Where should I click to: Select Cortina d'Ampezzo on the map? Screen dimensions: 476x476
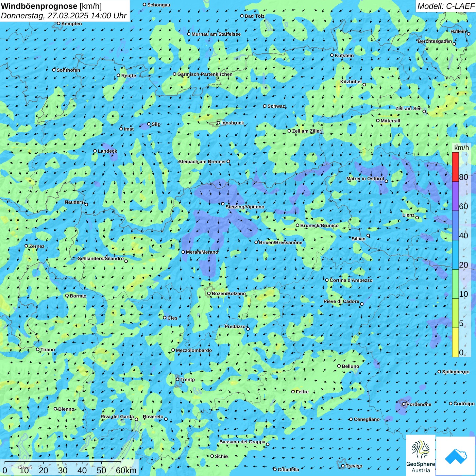[351, 280]
